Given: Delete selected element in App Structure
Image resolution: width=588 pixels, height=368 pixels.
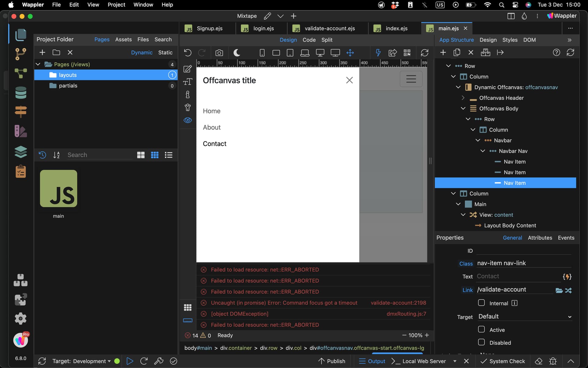Looking at the screenshot, I should 471,52.
